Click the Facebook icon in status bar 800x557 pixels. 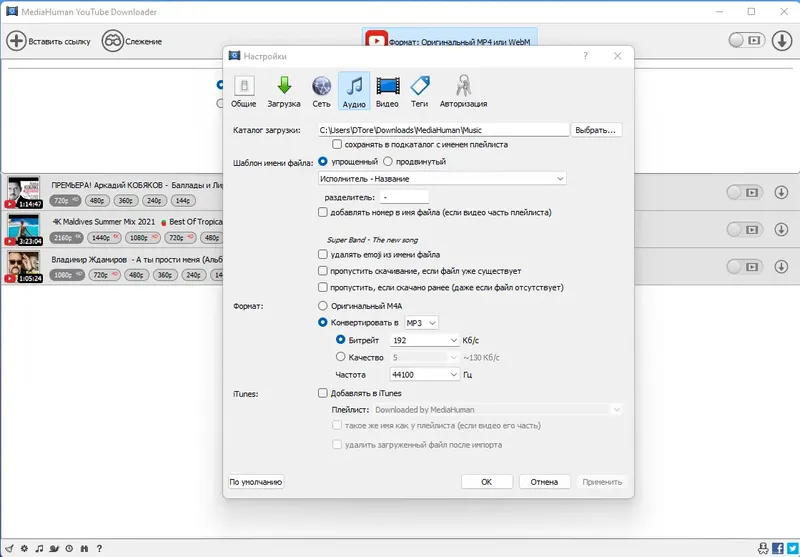(x=778, y=548)
